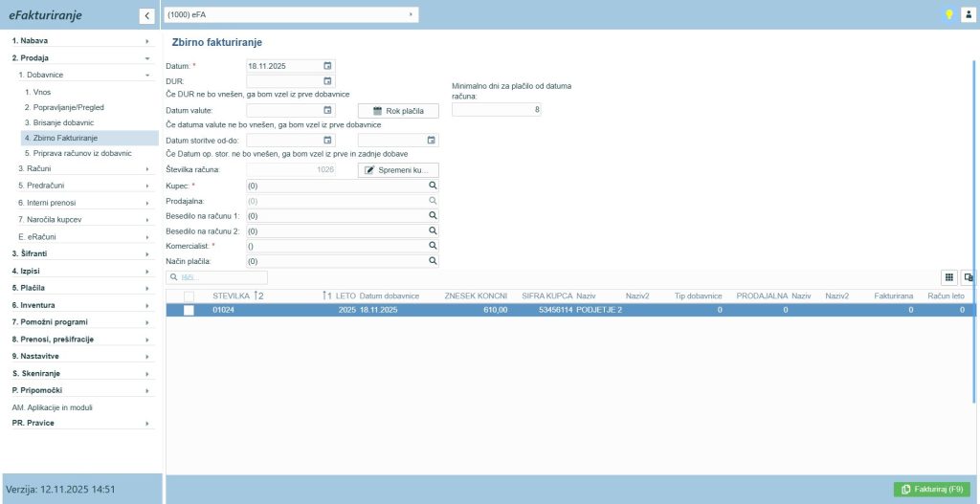Click search icon in Kupec field
This screenshot has height=504, width=980.
click(433, 185)
